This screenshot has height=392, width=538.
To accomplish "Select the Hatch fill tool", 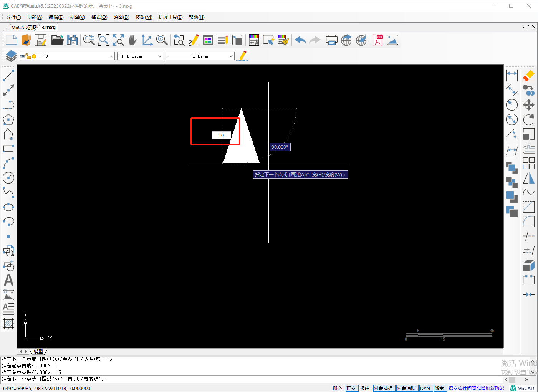I will tap(8, 324).
